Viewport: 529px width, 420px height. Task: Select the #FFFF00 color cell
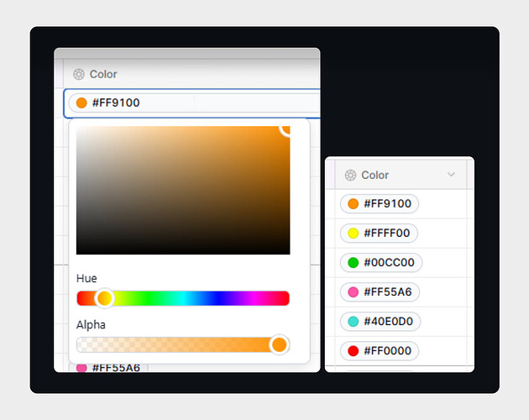(379, 233)
